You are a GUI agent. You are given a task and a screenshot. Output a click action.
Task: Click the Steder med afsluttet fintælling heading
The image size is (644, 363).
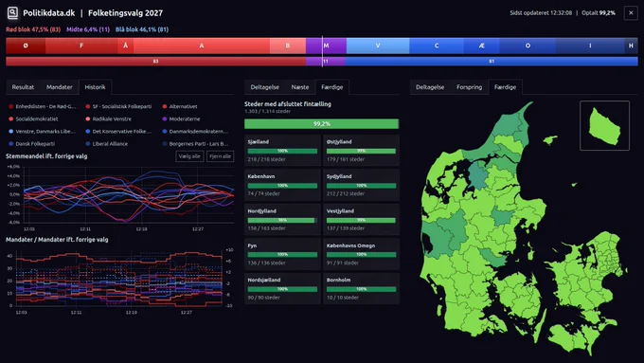288,104
